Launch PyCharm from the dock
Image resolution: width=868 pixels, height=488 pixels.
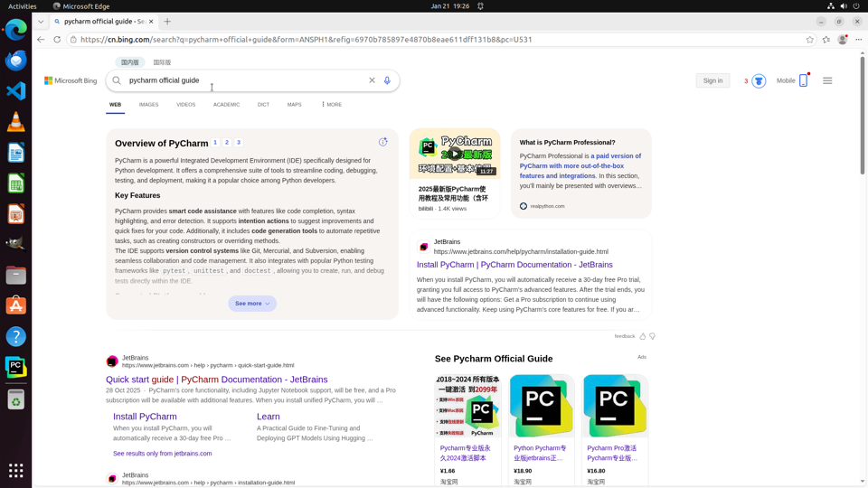(15, 368)
